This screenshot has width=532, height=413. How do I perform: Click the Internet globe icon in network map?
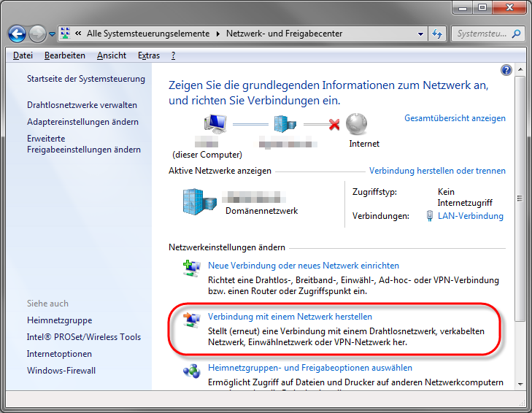coord(356,124)
